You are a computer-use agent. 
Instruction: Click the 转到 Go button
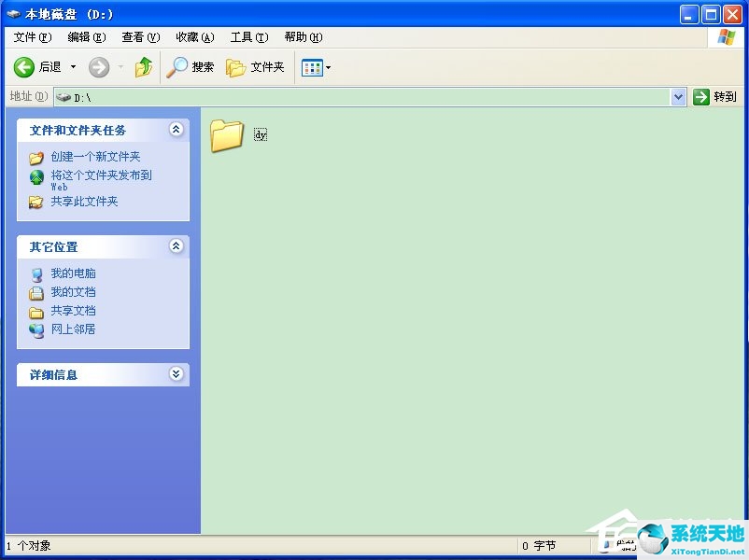coord(714,97)
